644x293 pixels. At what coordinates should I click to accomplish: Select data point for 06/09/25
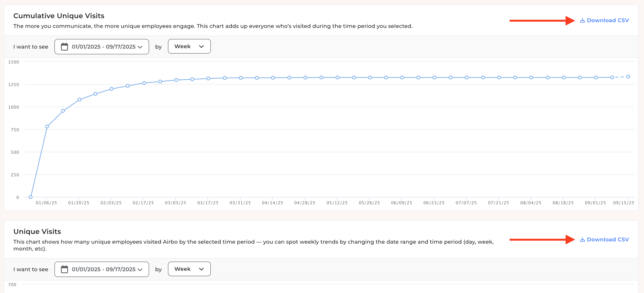(x=402, y=78)
